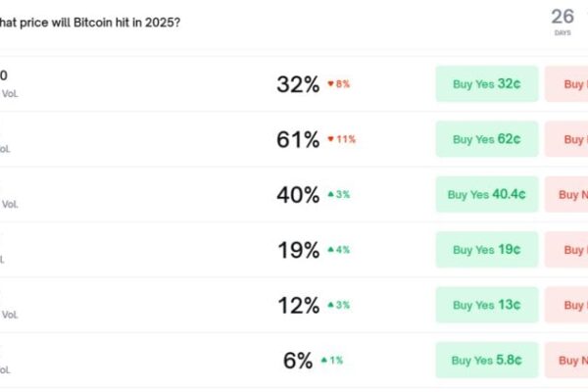Image resolution: width=588 pixels, height=392 pixels.
Task: Click Buy Yes 32¢ button
Action: coord(486,84)
